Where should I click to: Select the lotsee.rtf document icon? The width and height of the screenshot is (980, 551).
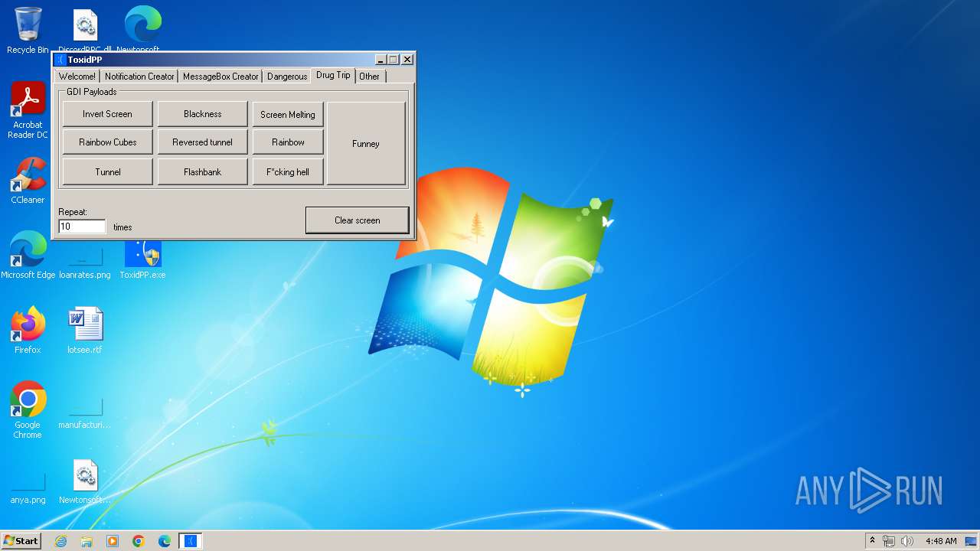[x=85, y=331]
